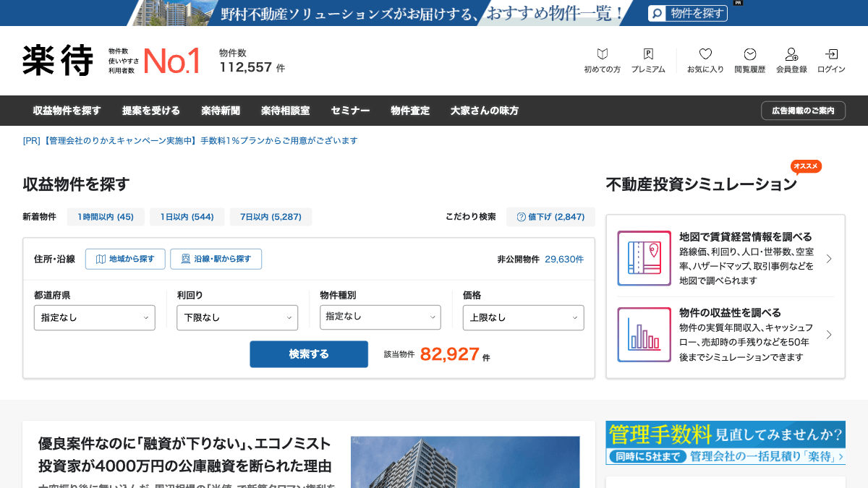This screenshot has width=868, height=488.
Task: Expand the 物件の収益性を調べる chevron
Action: [x=829, y=335]
